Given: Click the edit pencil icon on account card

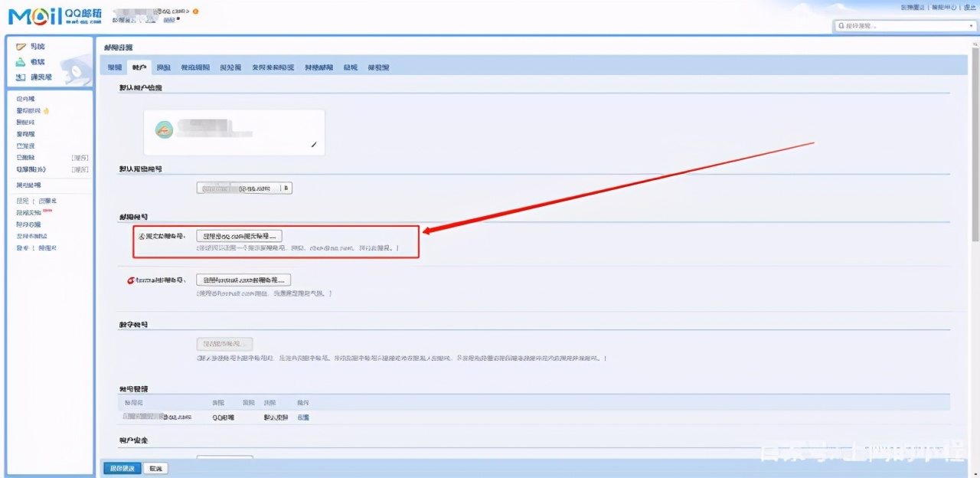Looking at the screenshot, I should coord(313,144).
